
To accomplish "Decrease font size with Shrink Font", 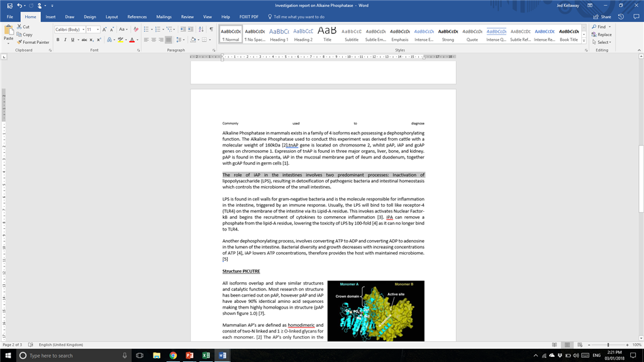I will pos(112,30).
